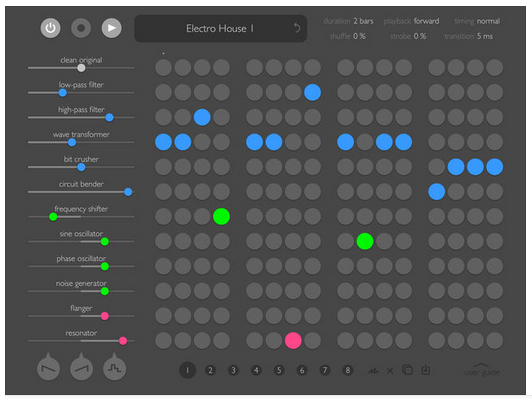Screen dimensions: 532x399
Task: Enable the first clean original step
Action: (x=163, y=68)
